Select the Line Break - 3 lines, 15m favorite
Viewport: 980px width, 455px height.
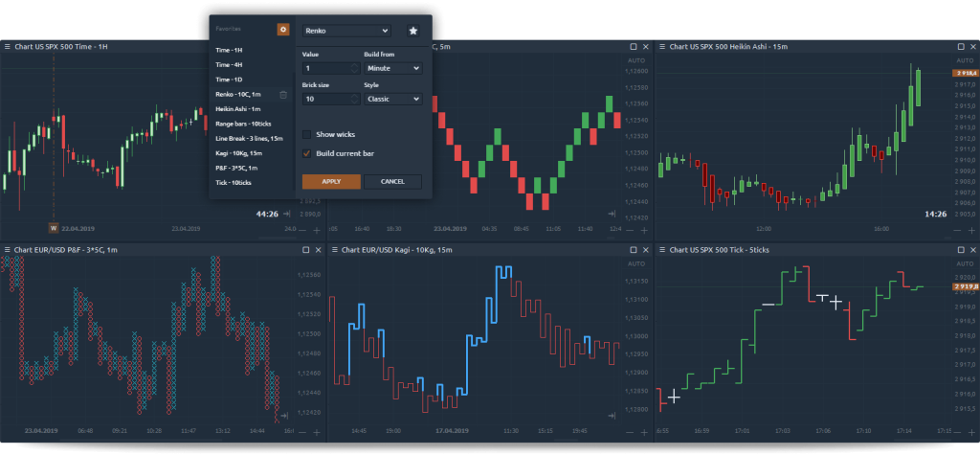252,138
